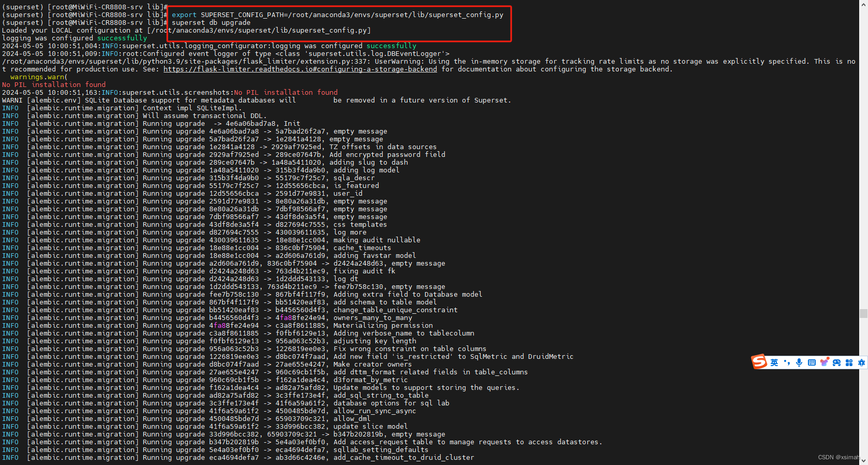Click the 'cache_timeouts' migration line
Viewport: 868px width, 465px height.
pyautogui.click(x=197, y=248)
